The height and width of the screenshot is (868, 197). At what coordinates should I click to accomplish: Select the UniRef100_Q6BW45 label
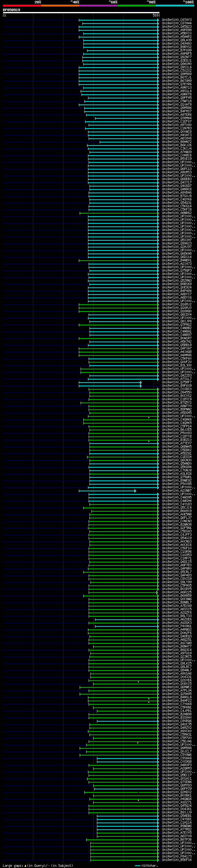click(x=177, y=446)
